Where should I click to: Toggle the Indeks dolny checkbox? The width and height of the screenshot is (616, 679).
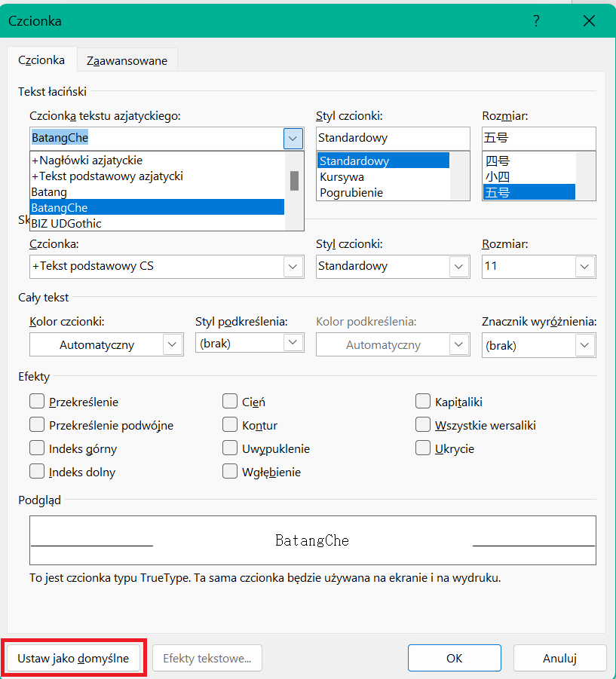pyautogui.click(x=37, y=471)
